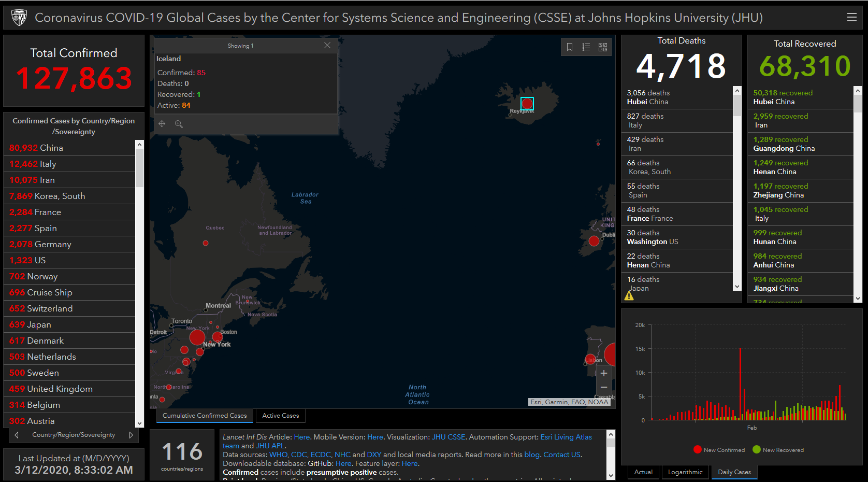Click 1,045 recovered Italy entry
This screenshot has width=868, height=482.
(801, 214)
